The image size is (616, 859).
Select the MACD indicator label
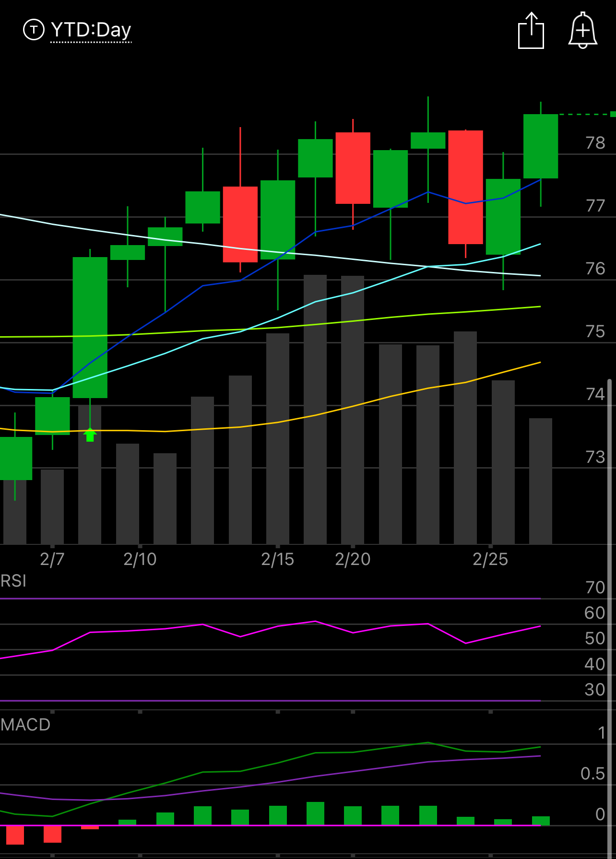(25, 724)
